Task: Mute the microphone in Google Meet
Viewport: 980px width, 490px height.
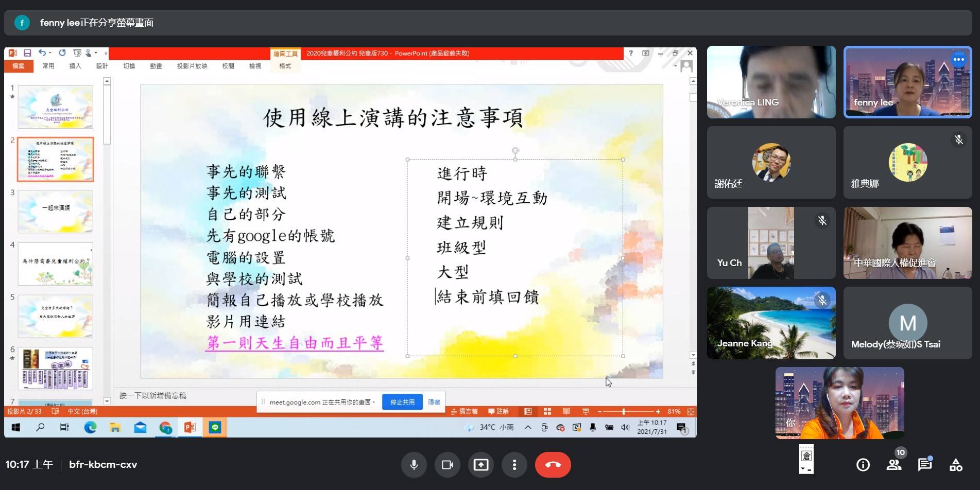Action: click(x=414, y=464)
